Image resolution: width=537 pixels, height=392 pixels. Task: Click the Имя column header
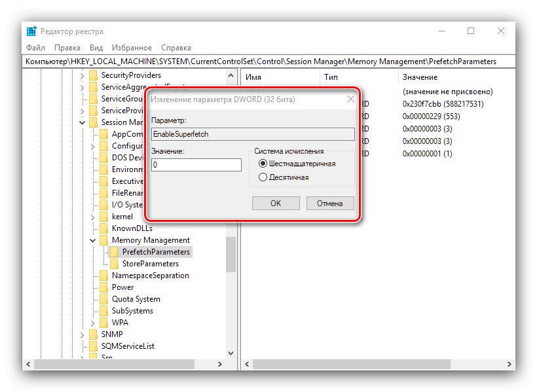pyautogui.click(x=280, y=77)
